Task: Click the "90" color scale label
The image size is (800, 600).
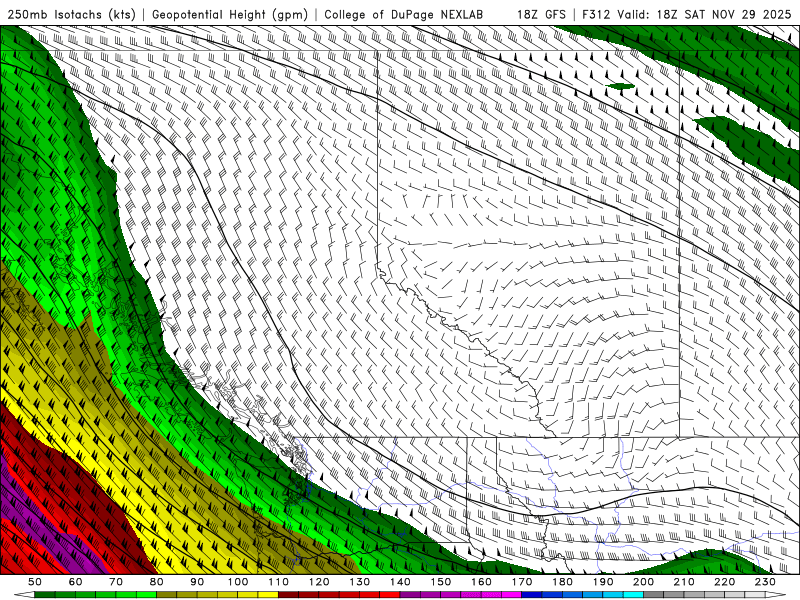Action: [197, 582]
